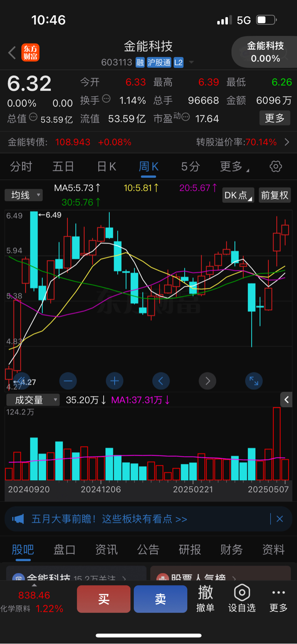297x644 pixels.
Task: Dismiss the 五月大事前瞻 banner
Action: pos(280,519)
